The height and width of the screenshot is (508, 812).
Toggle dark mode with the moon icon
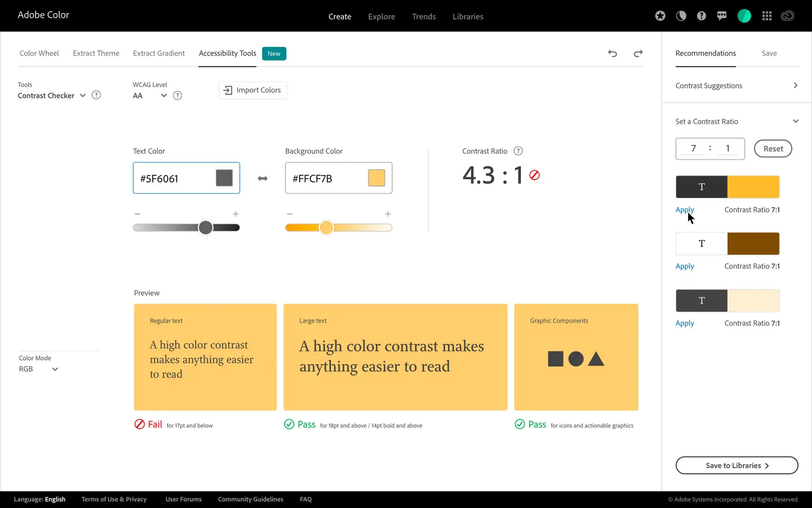tap(681, 15)
